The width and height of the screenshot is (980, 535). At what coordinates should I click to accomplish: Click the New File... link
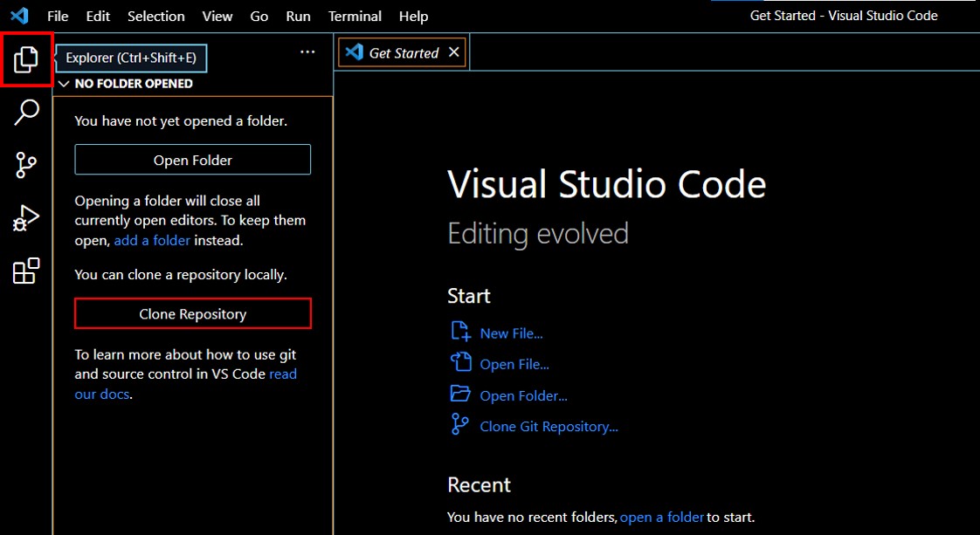point(511,333)
